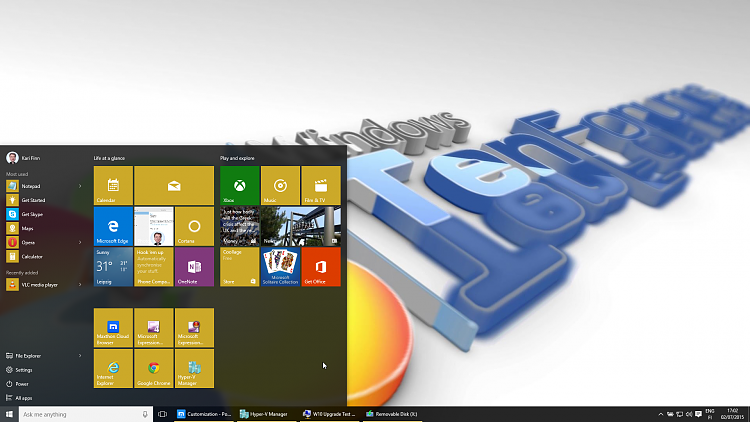Expand VLC media player jump list arrow
The height and width of the screenshot is (422, 750).
tap(80, 285)
